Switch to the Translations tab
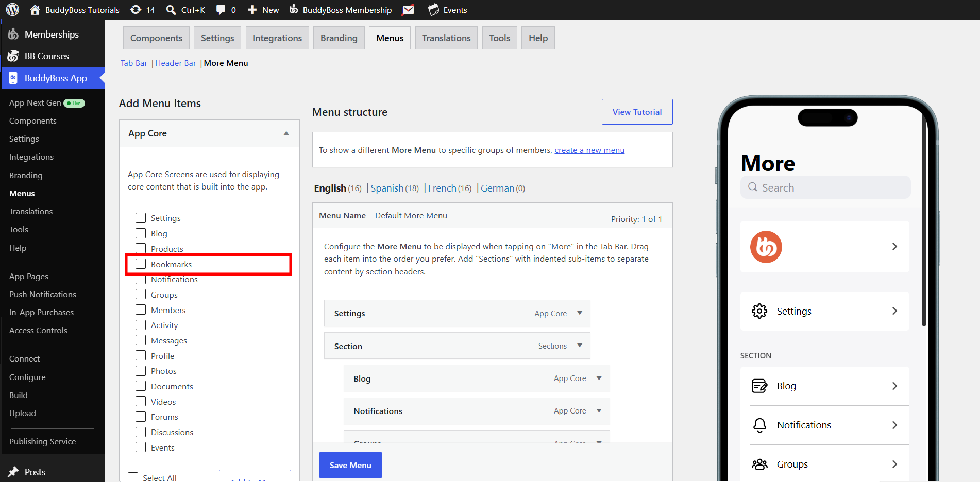 point(446,38)
